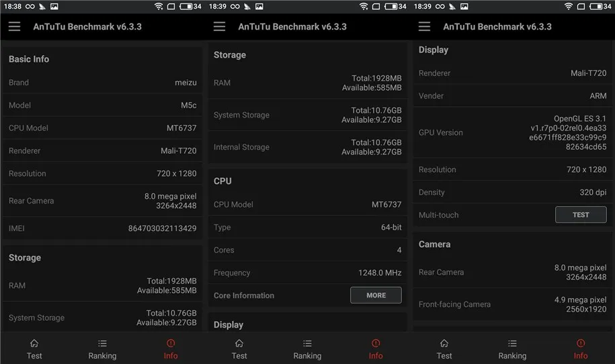Tap the "Internal Storage" row label
Image resolution: width=615 pixels, height=364 pixels.
[x=241, y=147]
